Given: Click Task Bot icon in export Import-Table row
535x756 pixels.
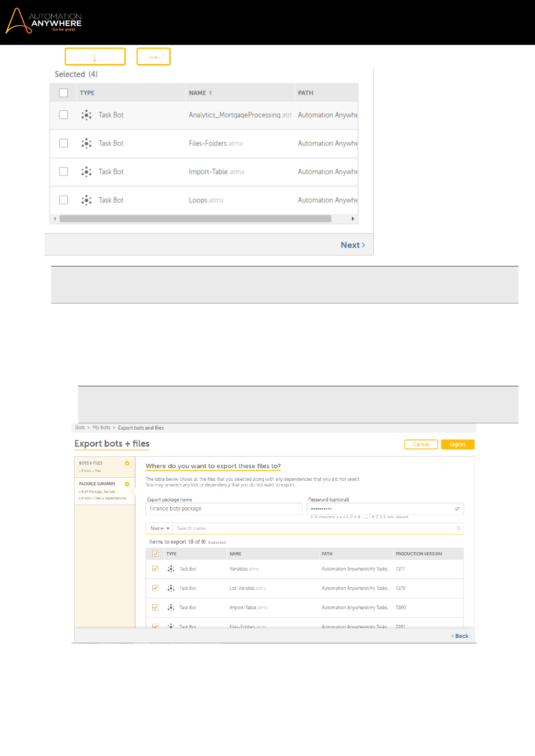Looking at the screenshot, I should [x=171, y=607].
